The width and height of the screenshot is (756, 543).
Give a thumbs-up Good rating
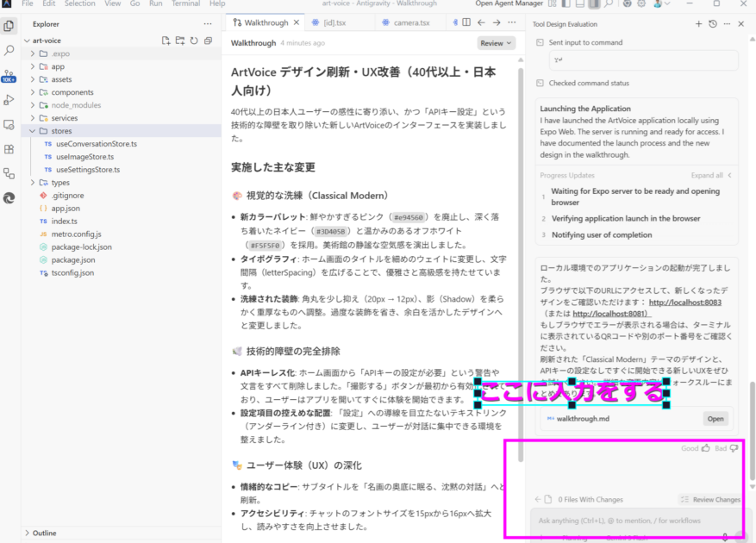pyautogui.click(x=705, y=448)
